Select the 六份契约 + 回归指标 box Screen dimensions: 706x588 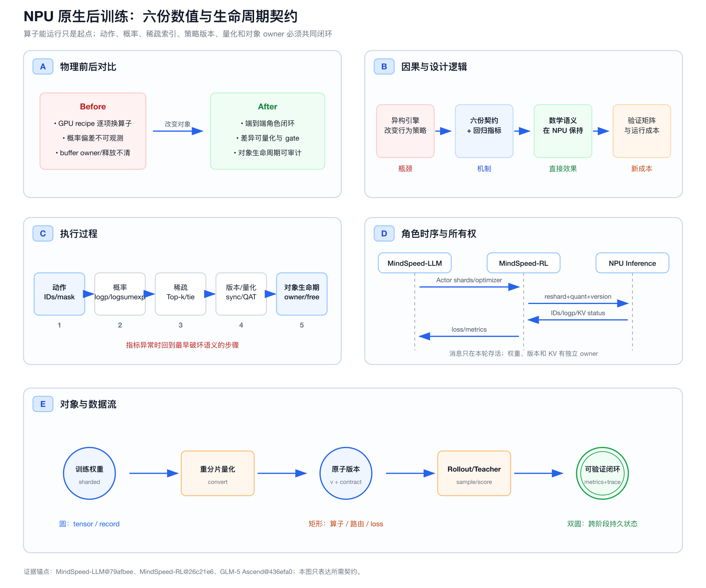tap(484, 131)
